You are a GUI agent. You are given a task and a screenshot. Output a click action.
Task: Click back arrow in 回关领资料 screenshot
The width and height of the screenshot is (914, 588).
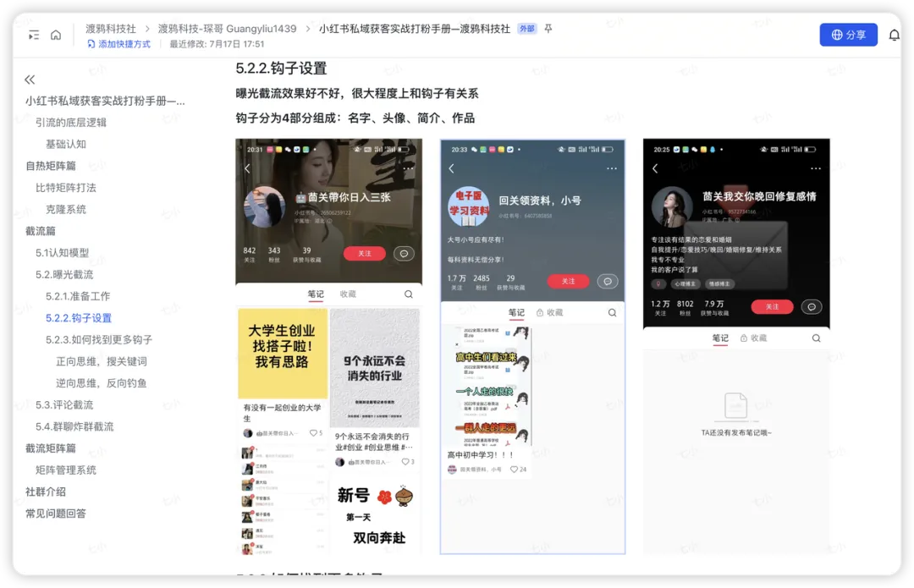pos(451,168)
